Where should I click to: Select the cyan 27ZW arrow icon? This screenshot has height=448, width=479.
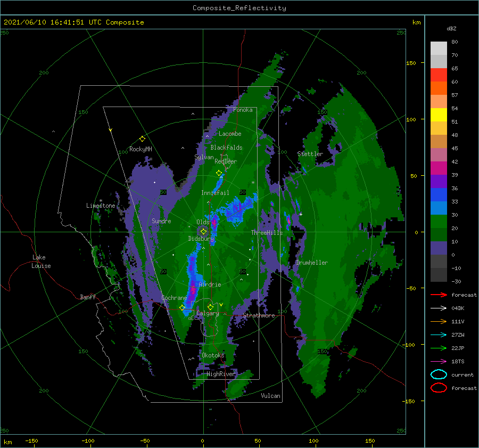pyautogui.click(x=439, y=335)
